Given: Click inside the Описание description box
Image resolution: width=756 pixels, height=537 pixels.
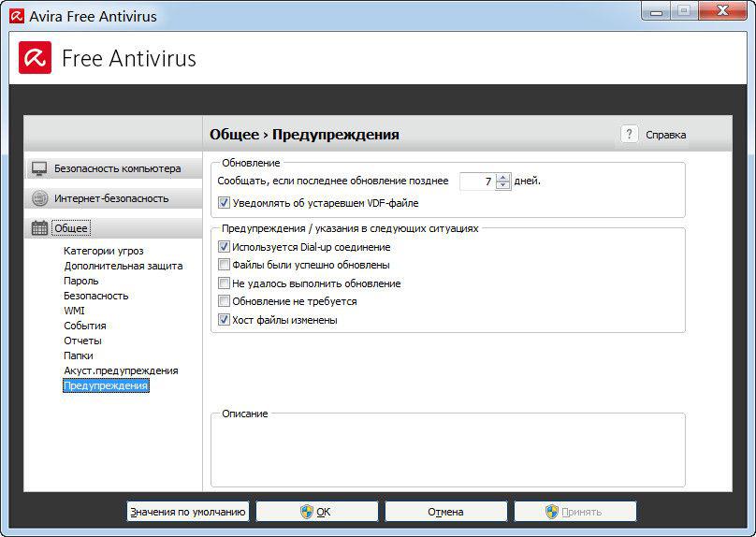Looking at the screenshot, I should [x=448, y=452].
